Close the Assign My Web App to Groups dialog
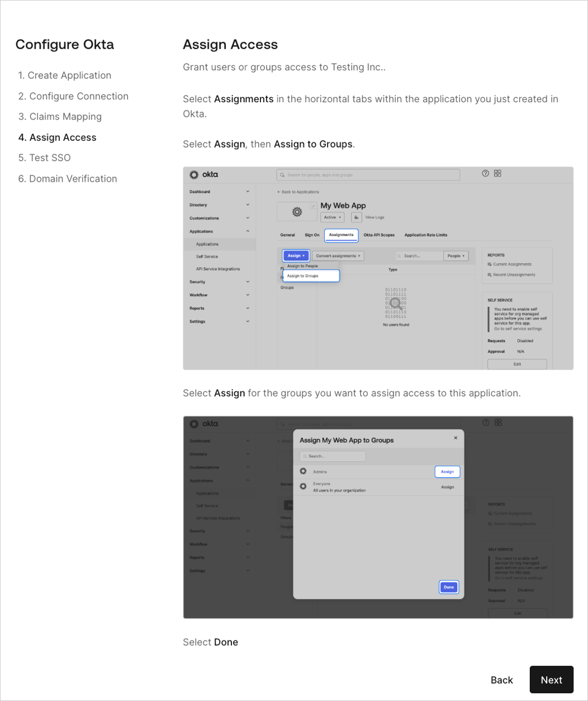The image size is (588, 701). click(456, 438)
